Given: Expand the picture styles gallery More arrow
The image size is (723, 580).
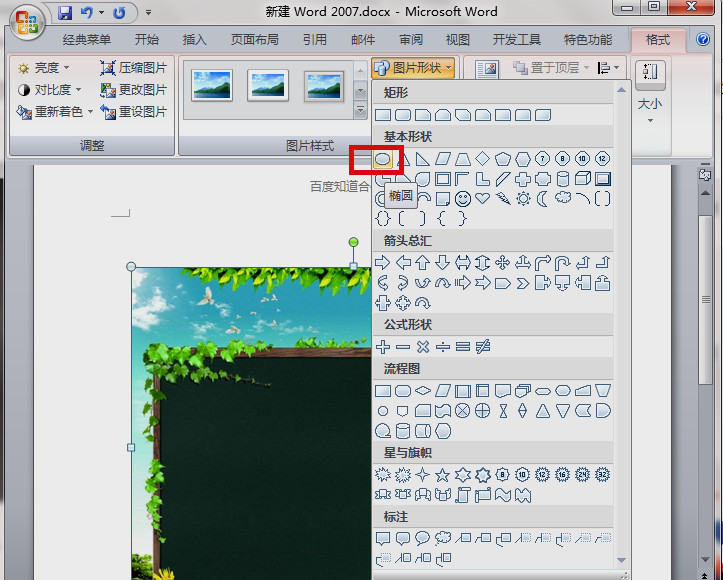Looking at the screenshot, I should 360,111.
